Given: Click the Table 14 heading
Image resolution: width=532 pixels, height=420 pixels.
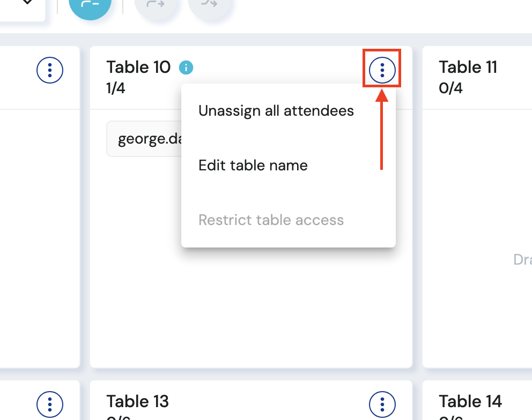Looking at the screenshot, I should [x=470, y=401].
